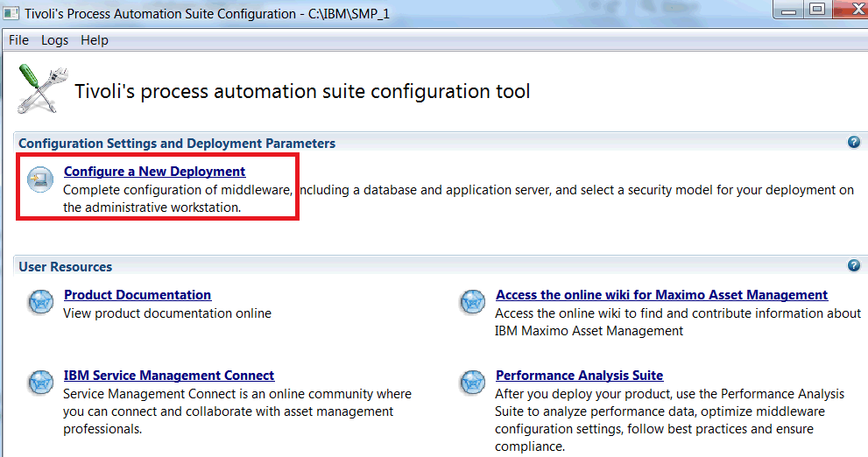Click the globe icon beside IBM Service Management Connect
The width and height of the screenshot is (868, 457).
[40, 383]
